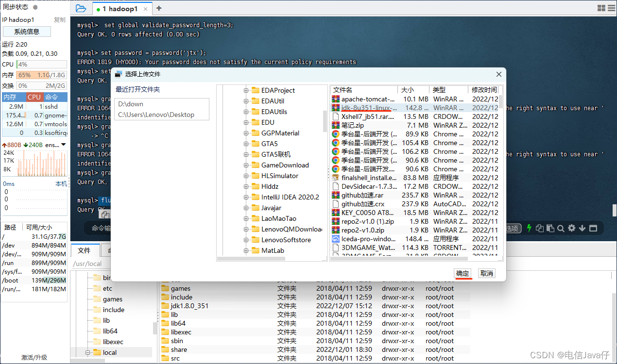Click the 取消 cancel button

point(486,273)
